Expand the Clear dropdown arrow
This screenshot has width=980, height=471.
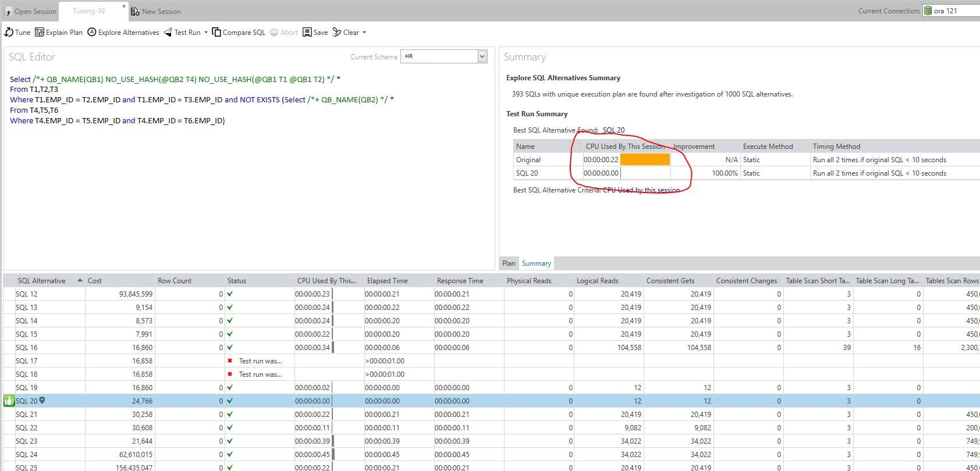364,33
